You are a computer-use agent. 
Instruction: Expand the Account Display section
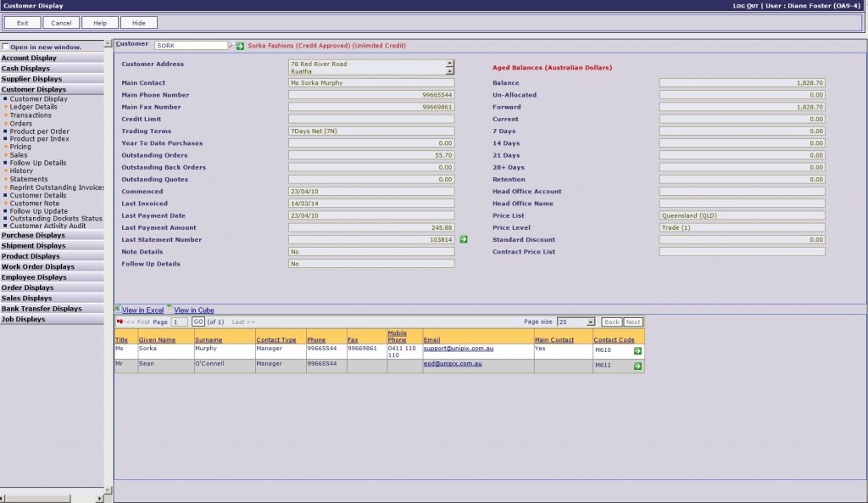tap(29, 58)
